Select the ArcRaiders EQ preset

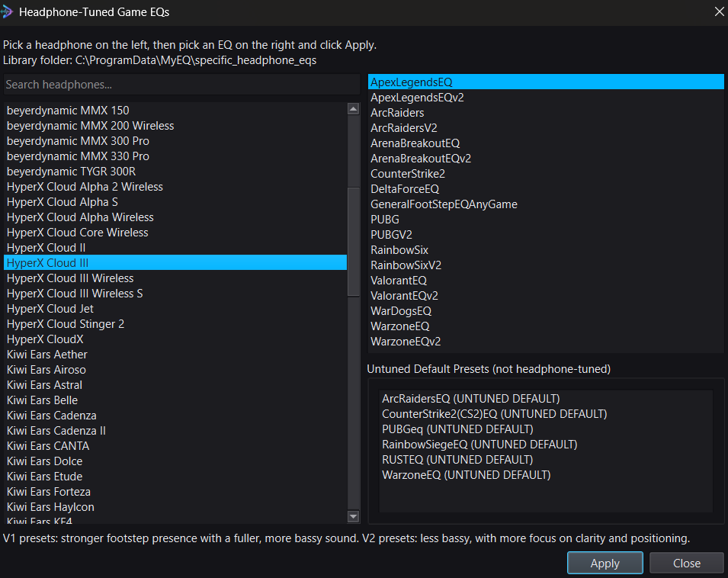546,113
